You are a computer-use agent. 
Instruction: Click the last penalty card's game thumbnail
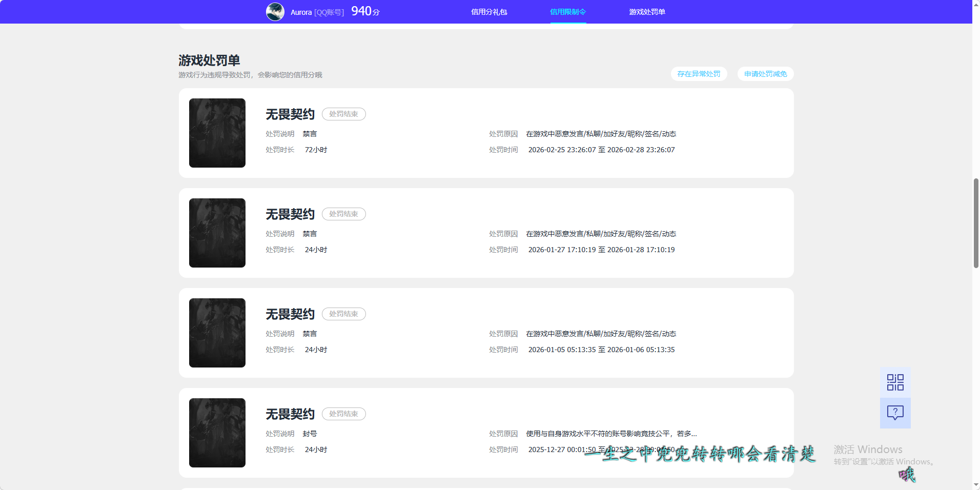pyautogui.click(x=217, y=433)
